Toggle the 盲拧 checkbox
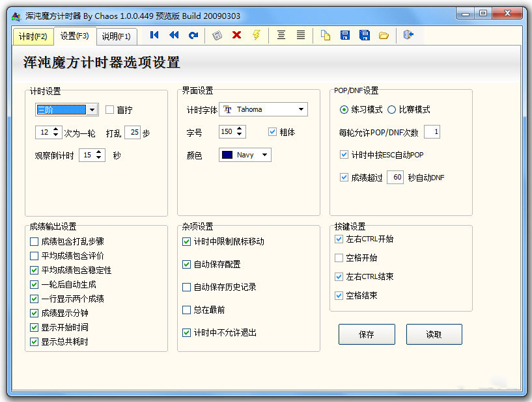The image size is (532, 402). (x=109, y=109)
